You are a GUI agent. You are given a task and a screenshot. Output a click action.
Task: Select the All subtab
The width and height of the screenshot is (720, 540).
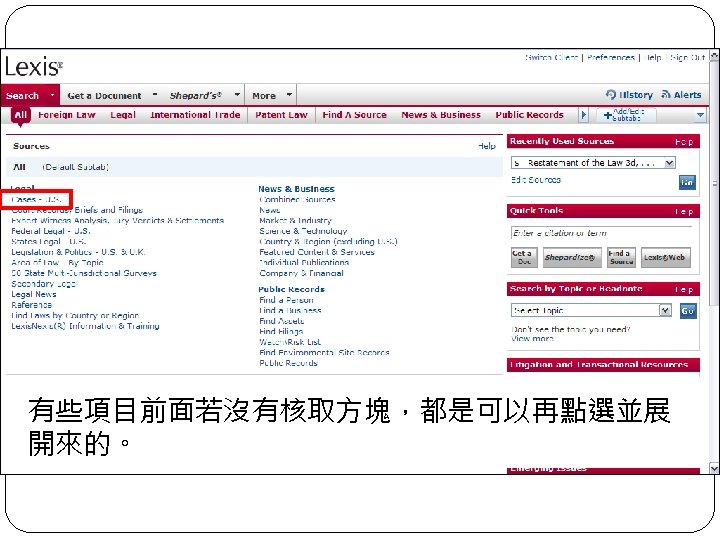point(21,115)
